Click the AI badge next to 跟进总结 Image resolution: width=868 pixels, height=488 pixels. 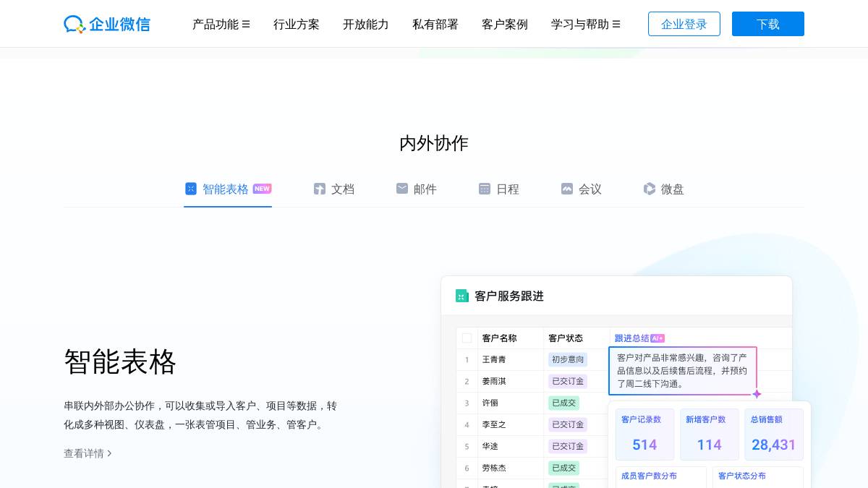pos(658,338)
